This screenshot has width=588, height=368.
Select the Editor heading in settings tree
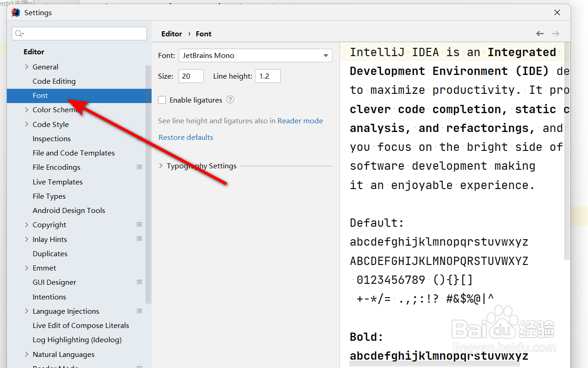[34, 52]
